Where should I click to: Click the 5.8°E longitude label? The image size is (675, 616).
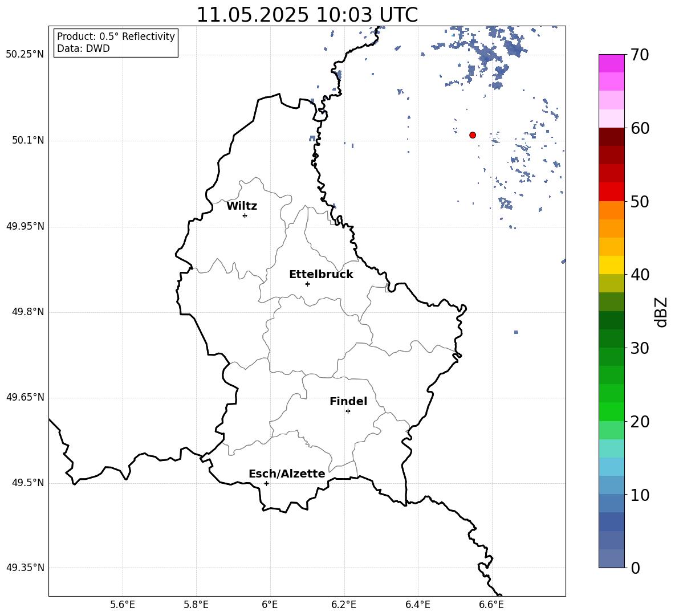coord(196,605)
